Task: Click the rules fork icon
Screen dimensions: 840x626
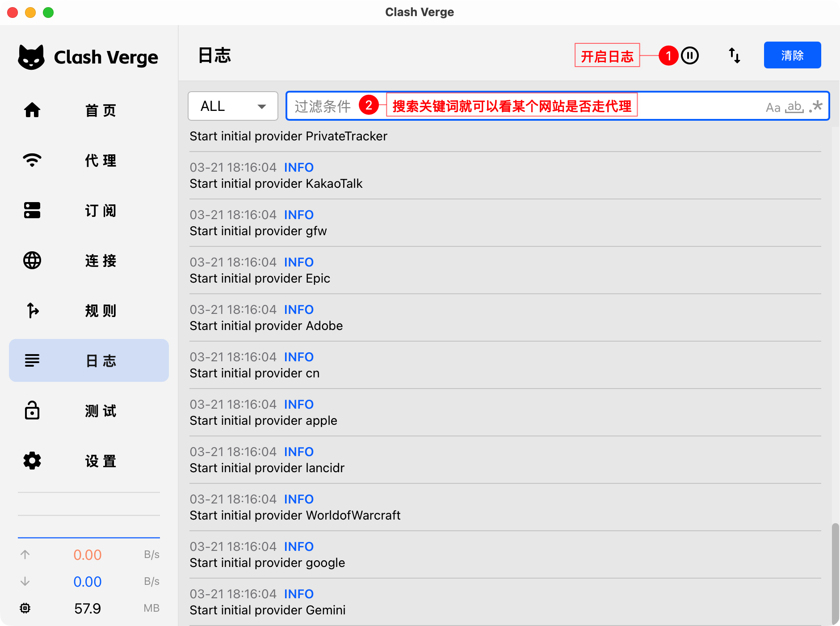Action: pyautogui.click(x=32, y=310)
